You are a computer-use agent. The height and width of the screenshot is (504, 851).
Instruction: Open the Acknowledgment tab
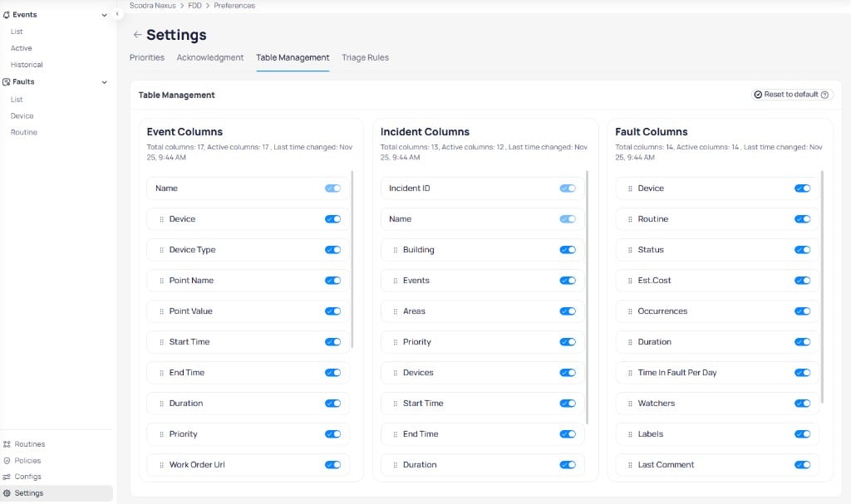coord(210,57)
